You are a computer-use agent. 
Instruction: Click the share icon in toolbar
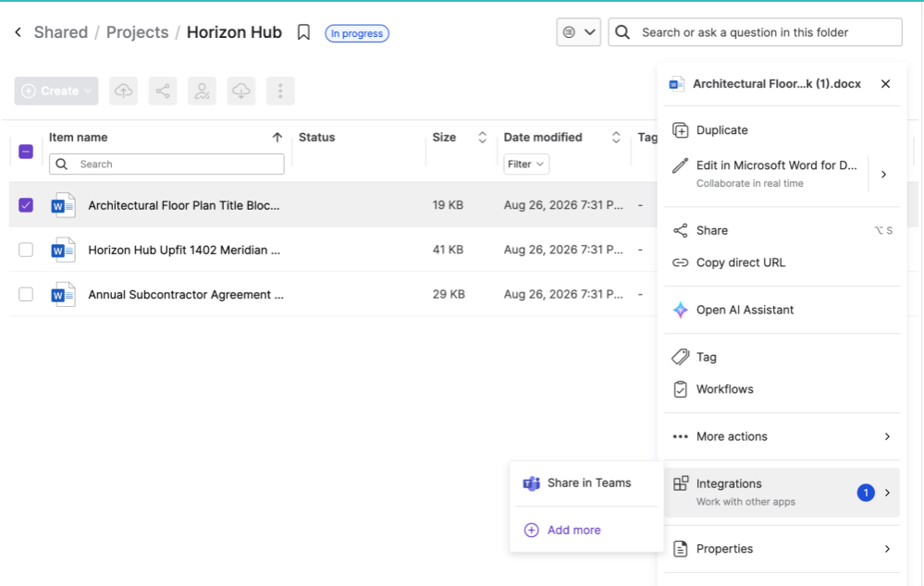coord(163,91)
